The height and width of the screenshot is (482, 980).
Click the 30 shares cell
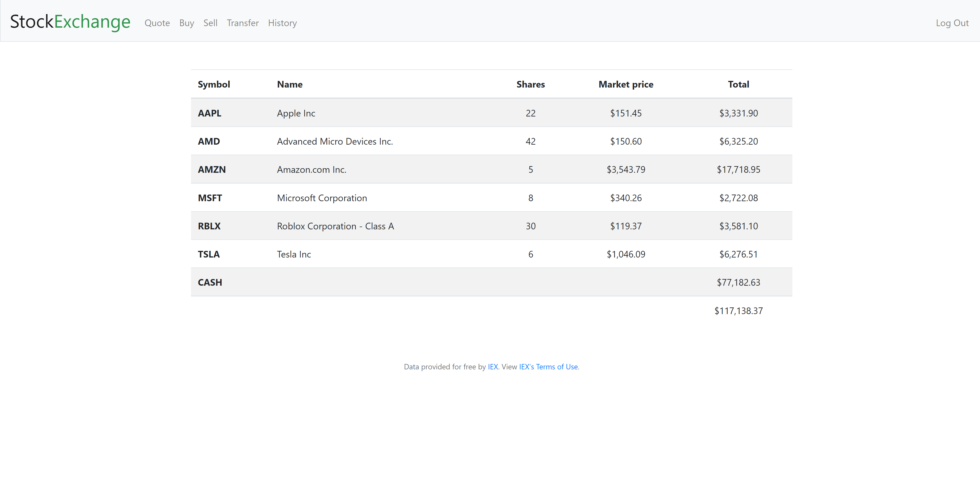tap(530, 226)
